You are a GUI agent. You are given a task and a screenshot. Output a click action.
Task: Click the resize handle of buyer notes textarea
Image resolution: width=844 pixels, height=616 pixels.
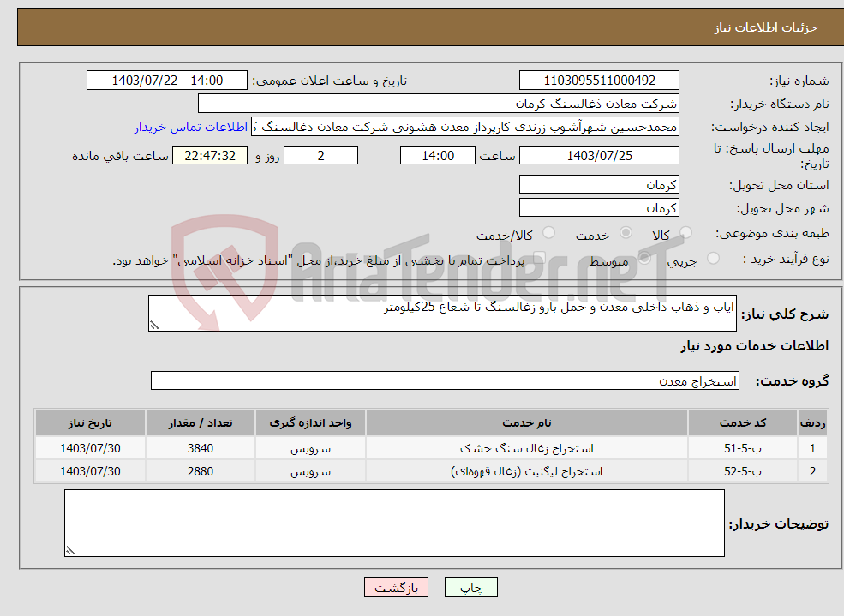70,550
